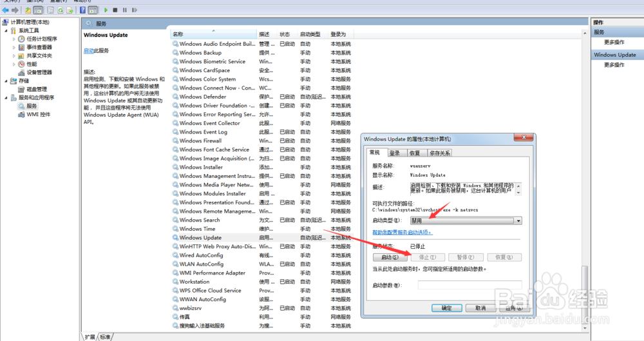Toggle the Show/Hide Action Pane icon
This screenshot has width=644, height=341.
click(93, 10)
